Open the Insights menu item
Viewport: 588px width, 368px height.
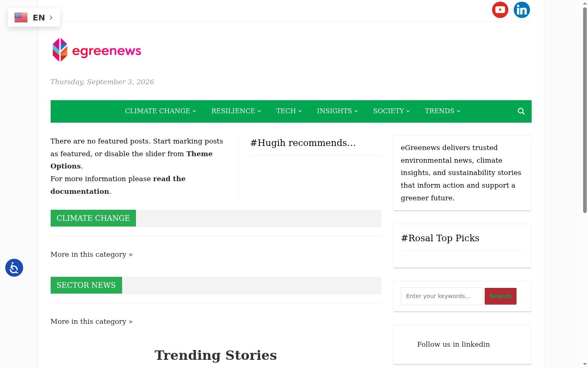[337, 111]
